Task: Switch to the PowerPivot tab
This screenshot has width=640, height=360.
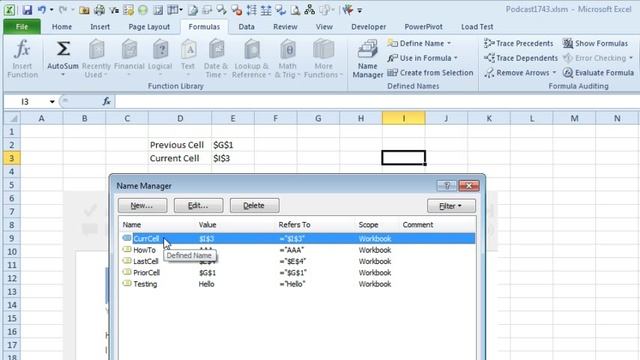Action: click(423, 27)
